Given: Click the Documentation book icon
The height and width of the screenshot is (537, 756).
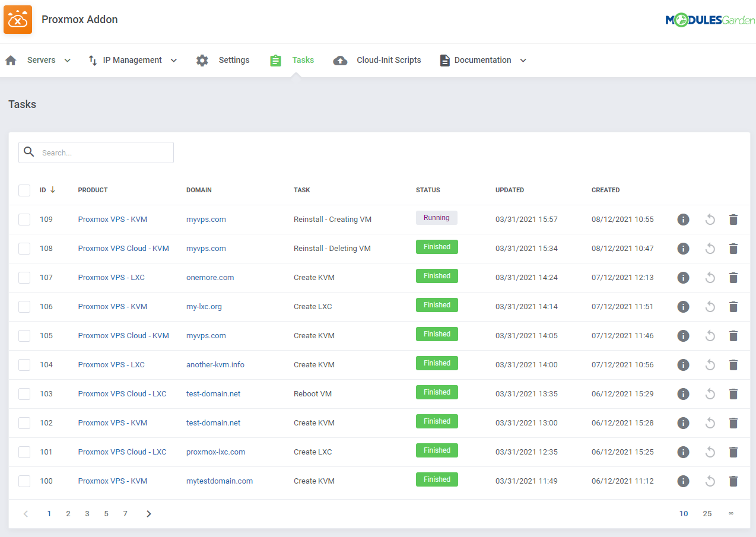Looking at the screenshot, I should click(x=444, y=59).
